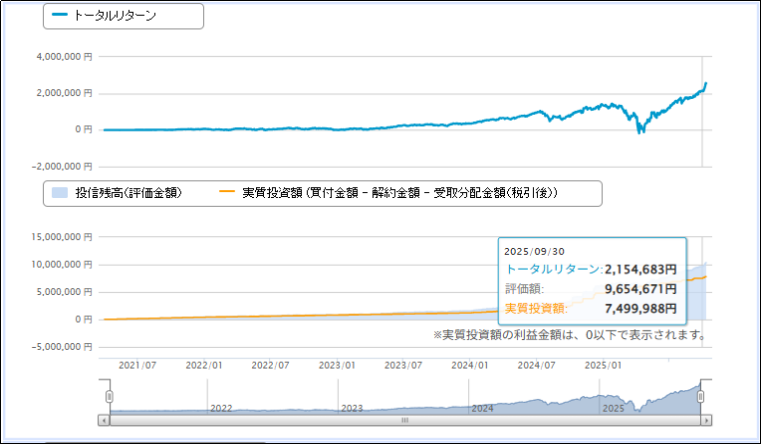Click the blue トータルリターン legend line marker
Screen dimensions: 762x445
point(59,16)
